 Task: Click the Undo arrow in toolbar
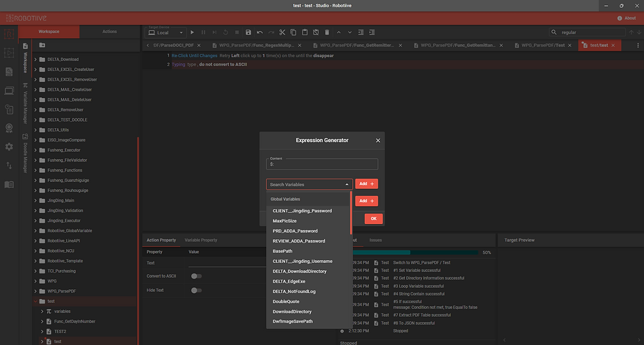(260, 32)
